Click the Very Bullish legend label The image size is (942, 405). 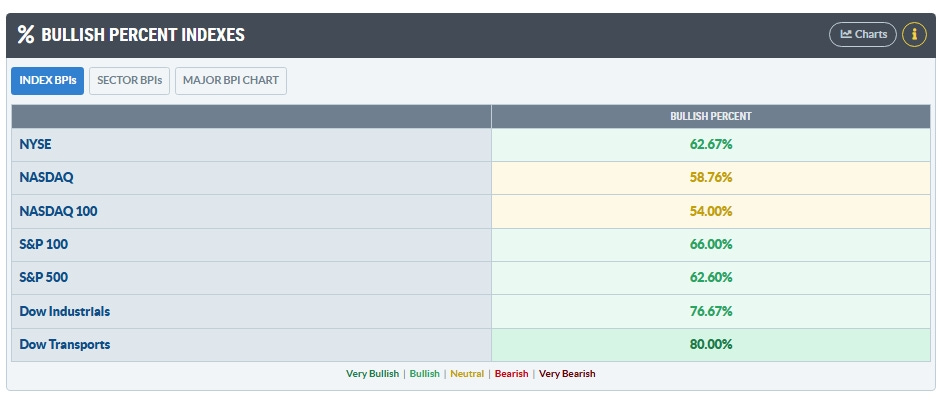[372, 374]
